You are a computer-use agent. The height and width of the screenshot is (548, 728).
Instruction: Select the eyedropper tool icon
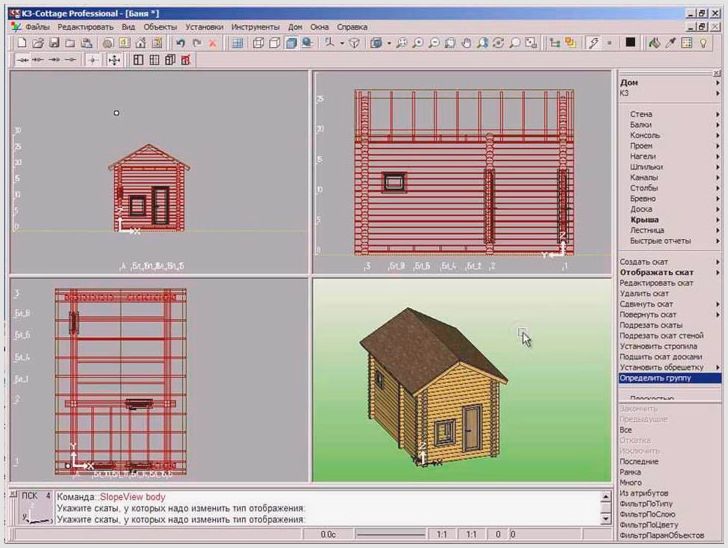point(670,43)
